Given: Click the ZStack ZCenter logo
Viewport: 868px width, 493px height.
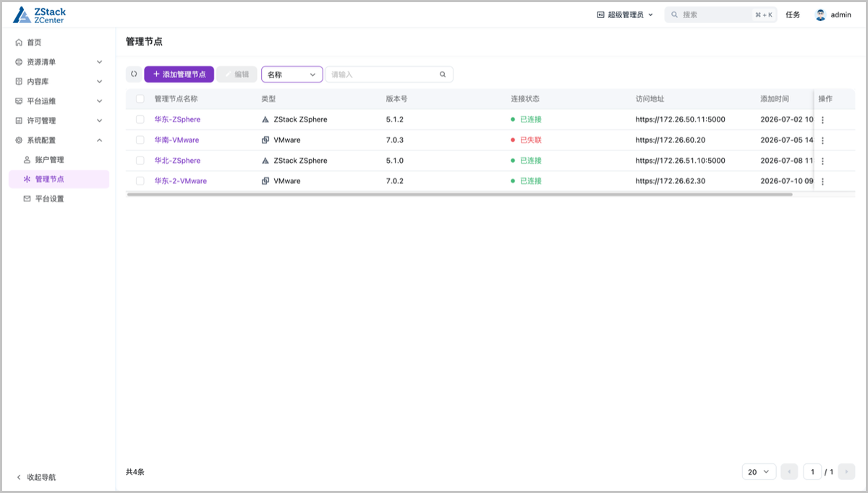Looking at the screenshot, I should coord(40,15).
